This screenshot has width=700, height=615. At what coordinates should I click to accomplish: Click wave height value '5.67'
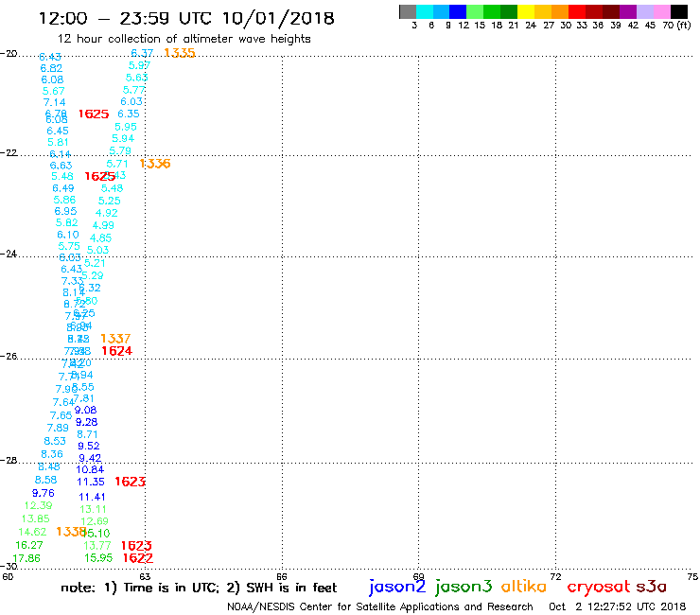coord(54,91)
